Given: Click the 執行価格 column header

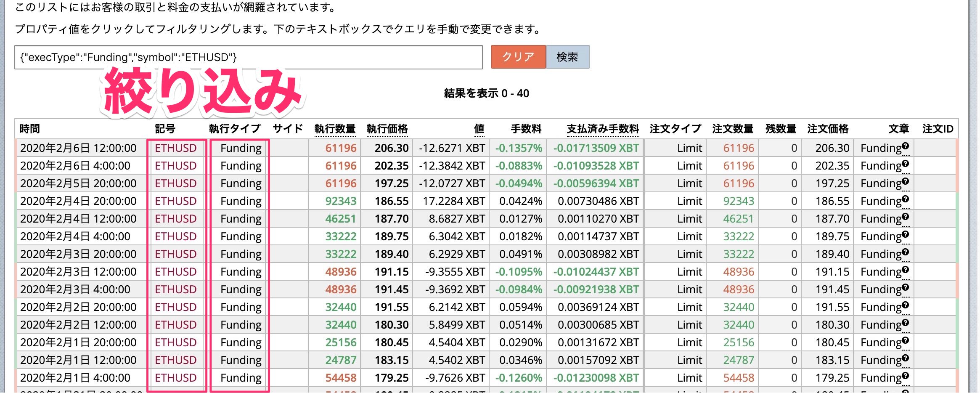Looking at the screenshot, I should [387, 129].
